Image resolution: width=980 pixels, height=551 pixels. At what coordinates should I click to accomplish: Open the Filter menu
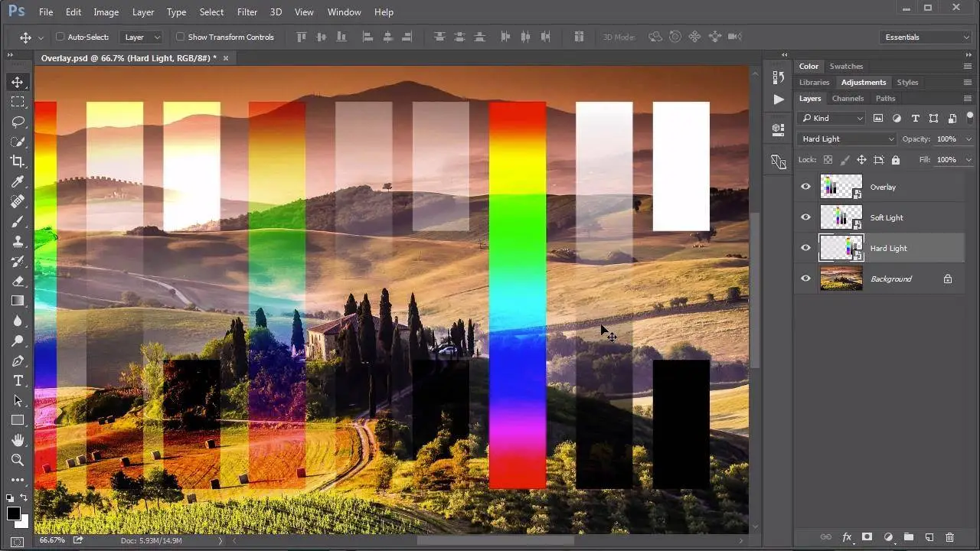[247, 12]
